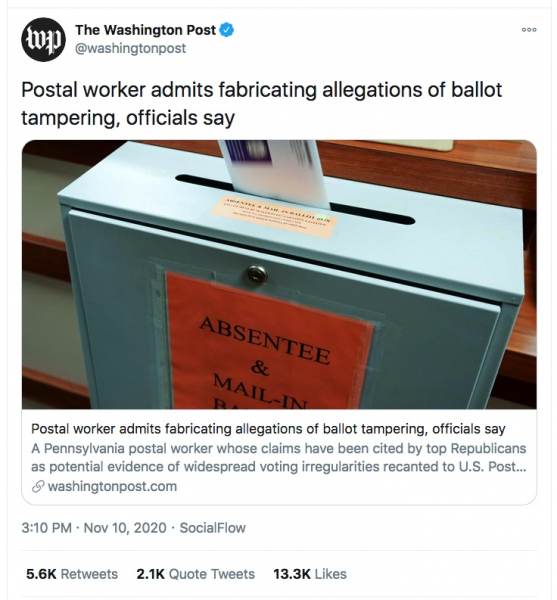This screenshot has width=557, height=600.
Task: Click the blue verified badge icon
Action: point(227,30)
